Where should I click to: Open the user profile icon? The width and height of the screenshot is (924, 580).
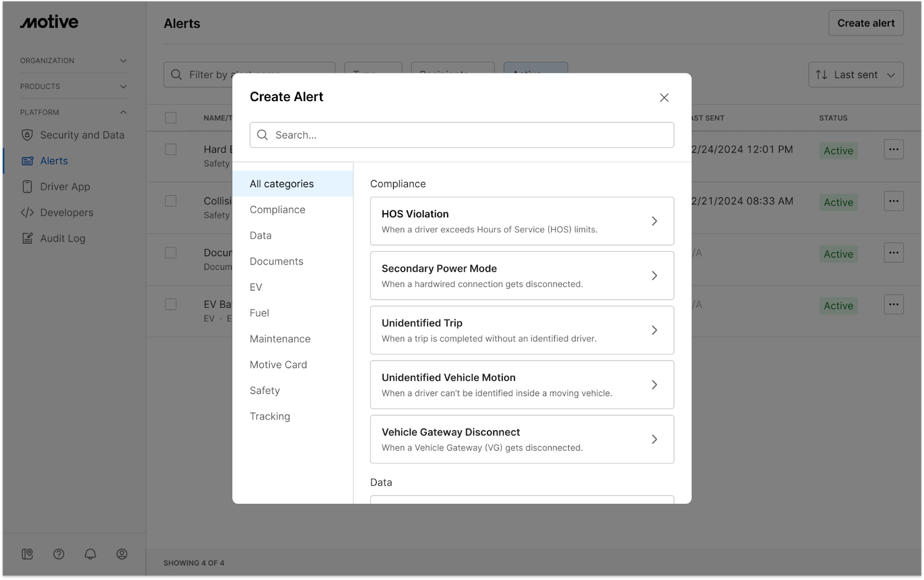122,554
